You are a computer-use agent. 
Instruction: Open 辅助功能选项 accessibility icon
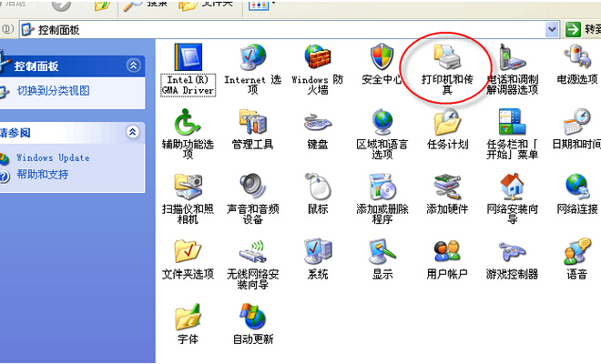pos(188,123)
